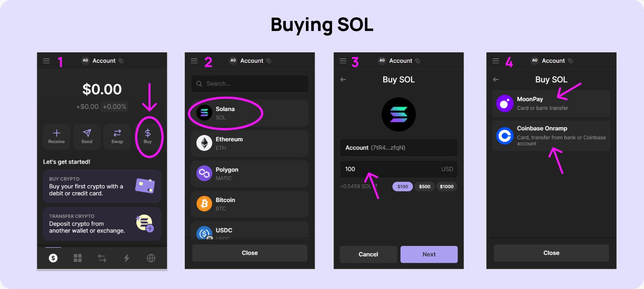Select the $1000 preset amount chip
The width and height of the screenshot is (644, 289).
tap(447, 186)
